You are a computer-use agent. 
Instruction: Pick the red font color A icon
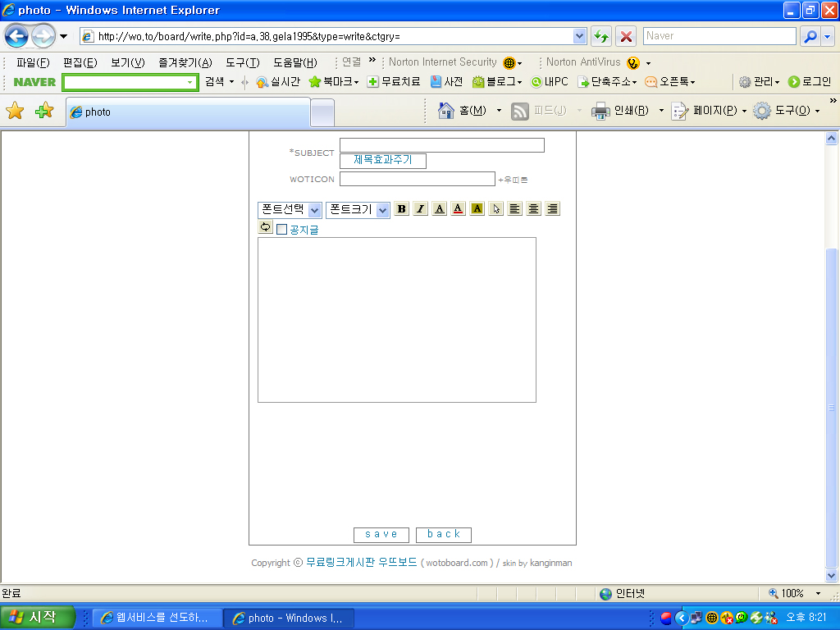458,209
